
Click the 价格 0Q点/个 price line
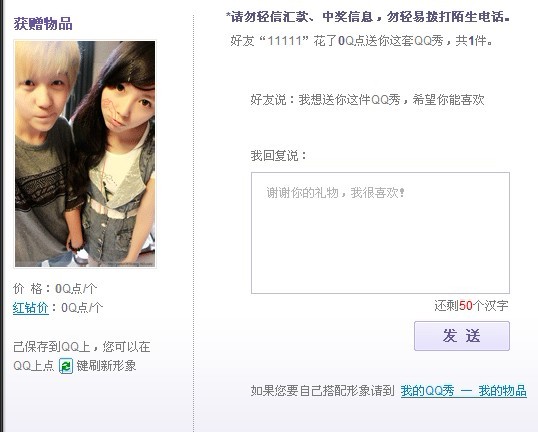(x=55, y=289)
